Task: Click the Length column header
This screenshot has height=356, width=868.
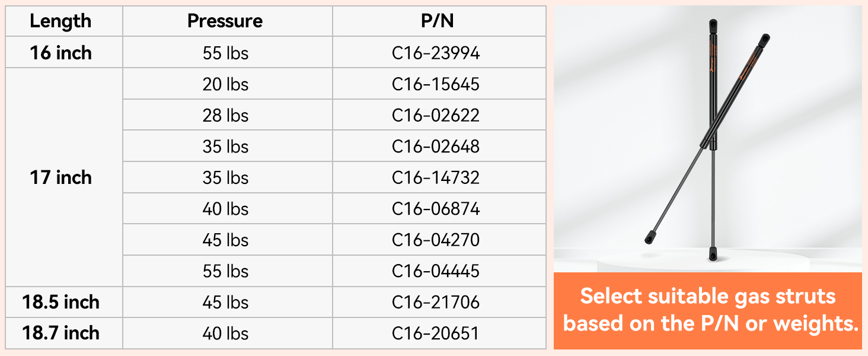Action: coord(60,21)
